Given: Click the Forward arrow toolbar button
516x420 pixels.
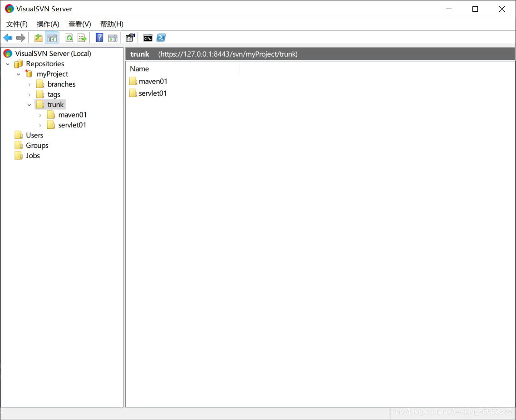Looking at the screenshot, I should tap(21, 38).
